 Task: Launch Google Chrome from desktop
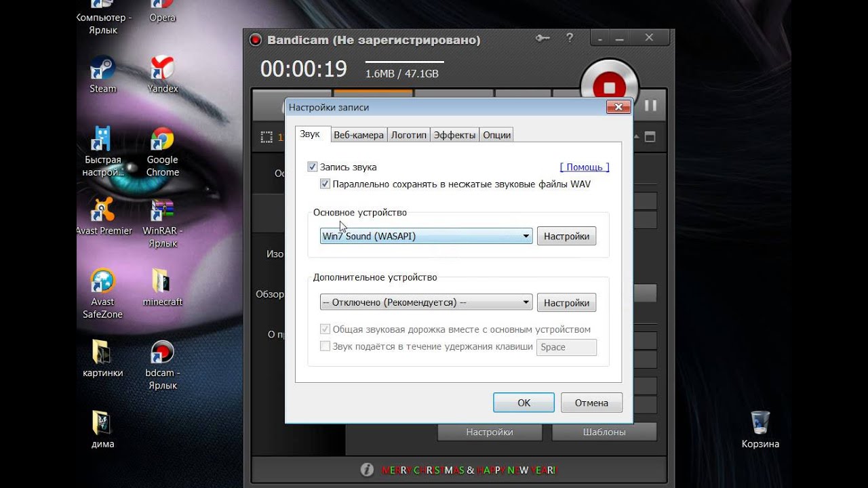[162, 152]
